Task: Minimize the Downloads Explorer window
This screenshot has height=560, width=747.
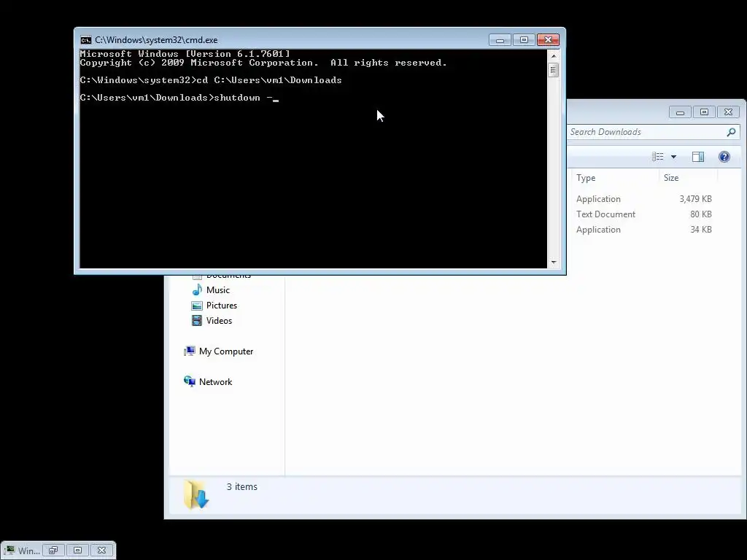Action: tap(681, 112)
